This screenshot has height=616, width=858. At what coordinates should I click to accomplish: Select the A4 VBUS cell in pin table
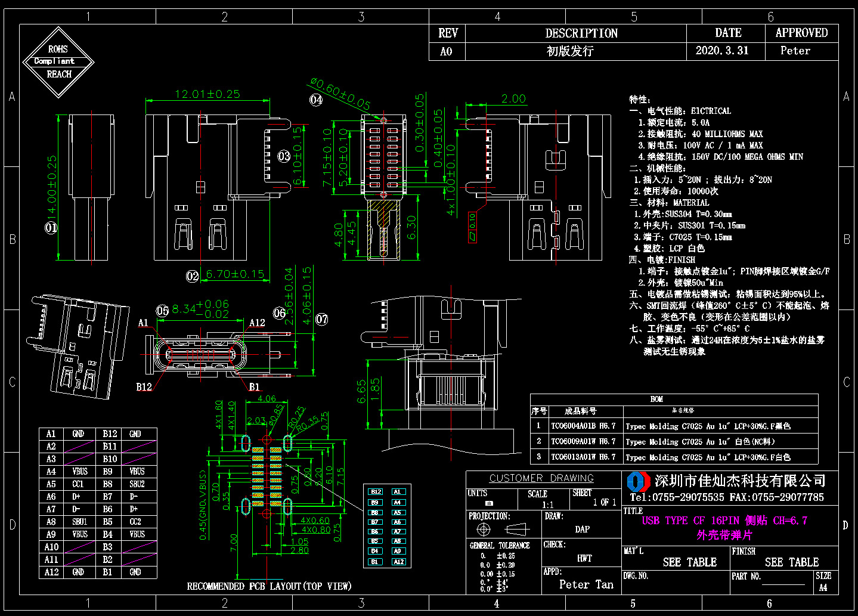[80, 471]
